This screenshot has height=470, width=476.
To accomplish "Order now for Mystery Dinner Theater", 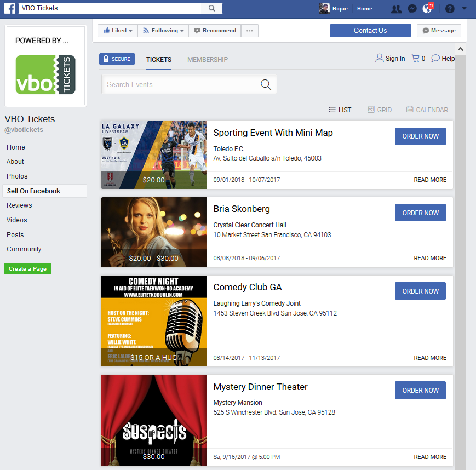I will [420, 390].
